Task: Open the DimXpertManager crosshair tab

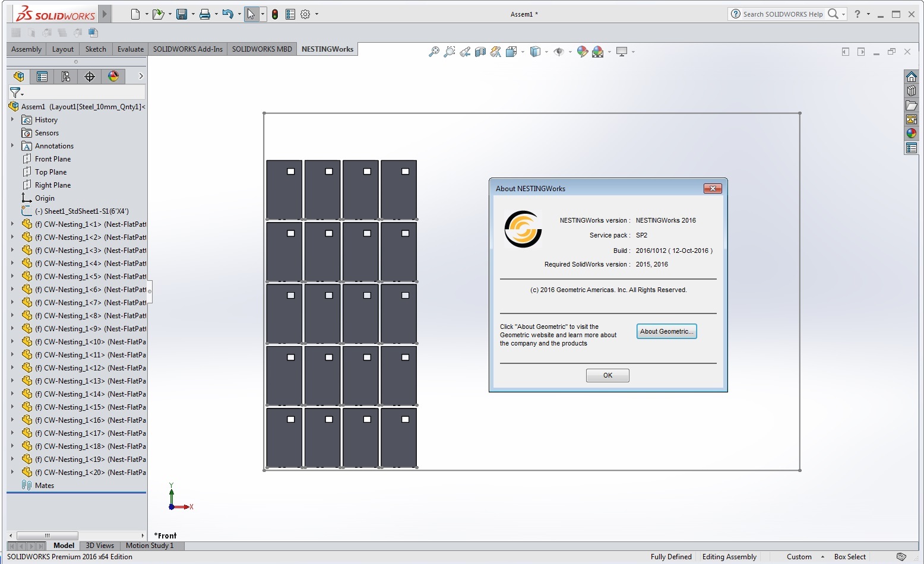Action: pos(90,76)
